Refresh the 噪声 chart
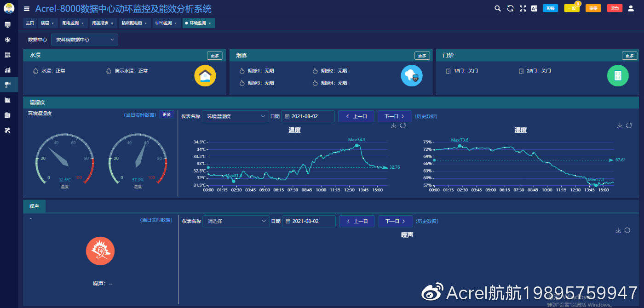The height and width of the screenshot is (308, 644). 627,230
